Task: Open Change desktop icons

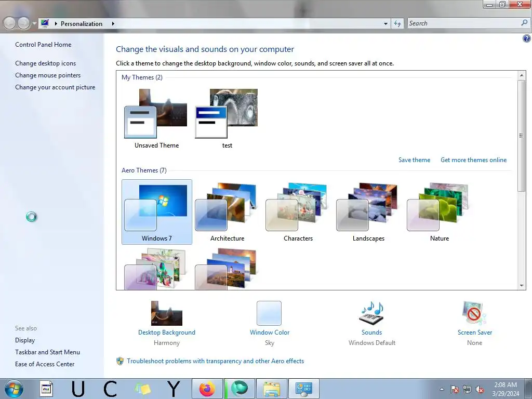Action: click(x=46, y=63)
